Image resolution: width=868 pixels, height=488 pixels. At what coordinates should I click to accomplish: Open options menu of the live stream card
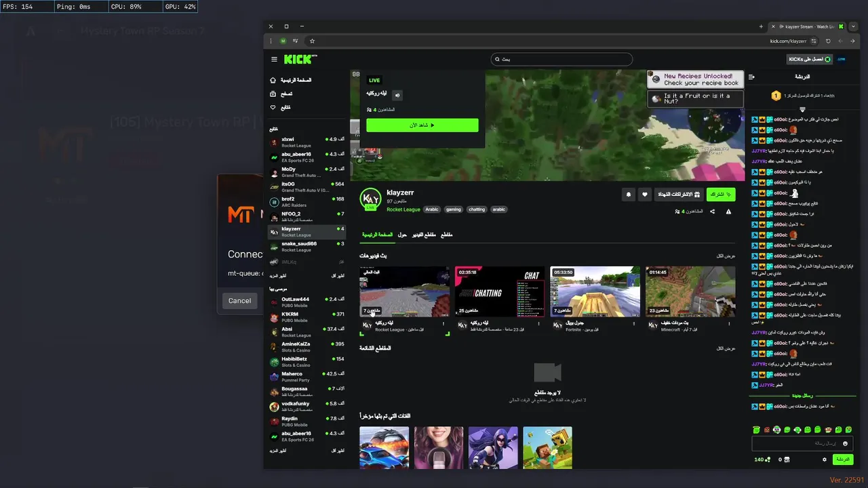444,323
